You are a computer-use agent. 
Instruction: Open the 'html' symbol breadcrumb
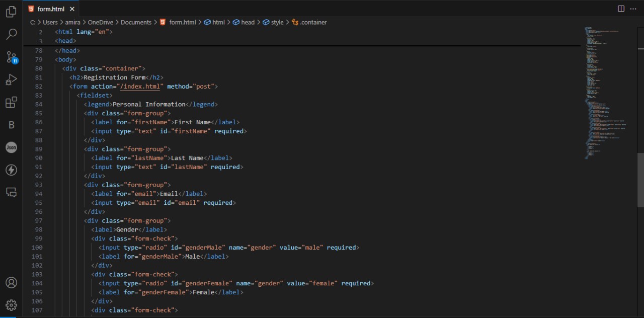[x=215, y=22]
